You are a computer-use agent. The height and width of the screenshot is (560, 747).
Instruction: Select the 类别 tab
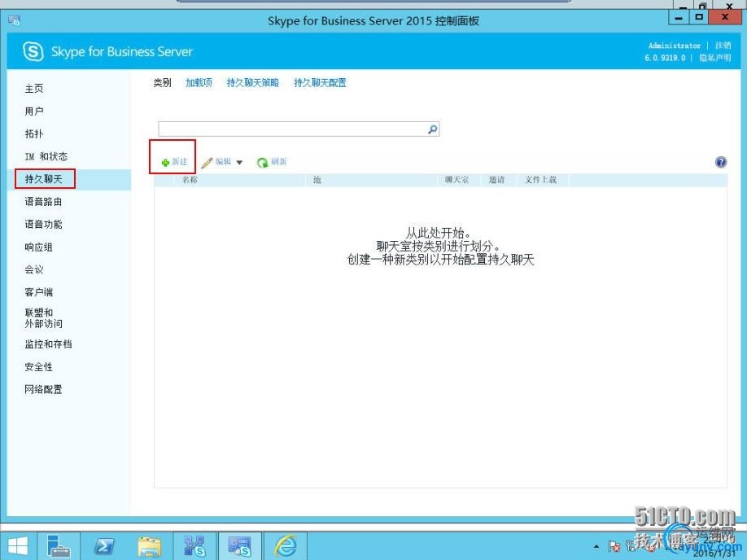coord(162,83)
